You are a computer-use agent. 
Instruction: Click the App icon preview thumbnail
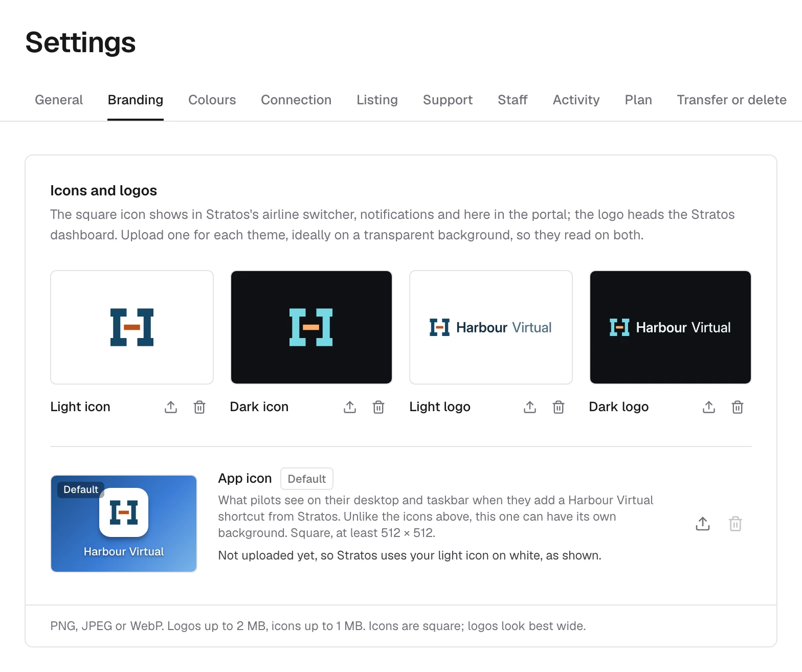pyautogui.click(x=124, y=524)
